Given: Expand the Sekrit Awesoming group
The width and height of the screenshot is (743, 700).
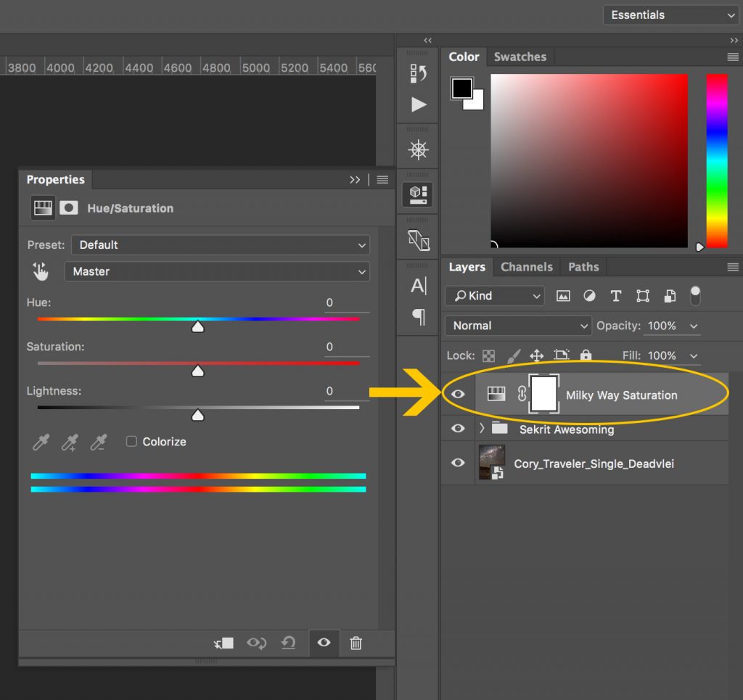Looking at the screenshot, I should (481, 429).
